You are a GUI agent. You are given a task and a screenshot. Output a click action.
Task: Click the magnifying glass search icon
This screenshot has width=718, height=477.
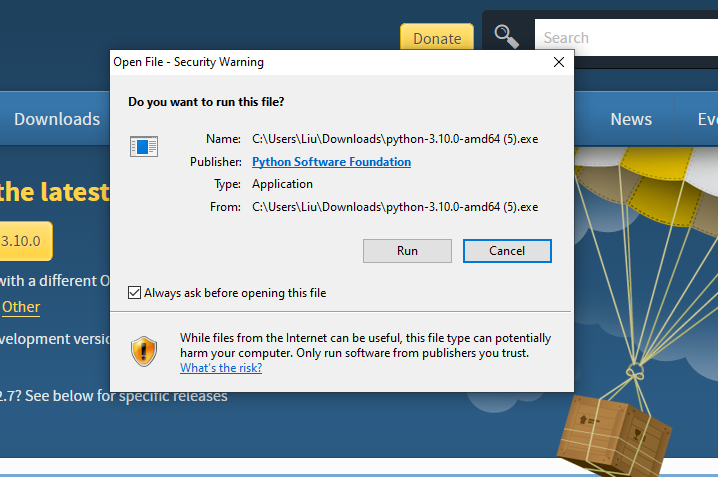pos(506,37)
